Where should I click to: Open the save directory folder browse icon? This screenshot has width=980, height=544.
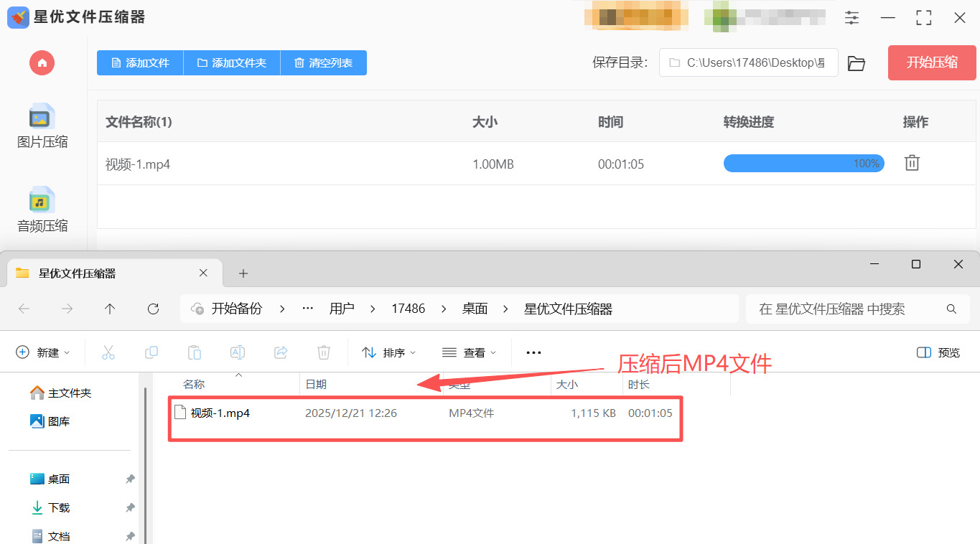pyautogui.click(x=856, y=63)
